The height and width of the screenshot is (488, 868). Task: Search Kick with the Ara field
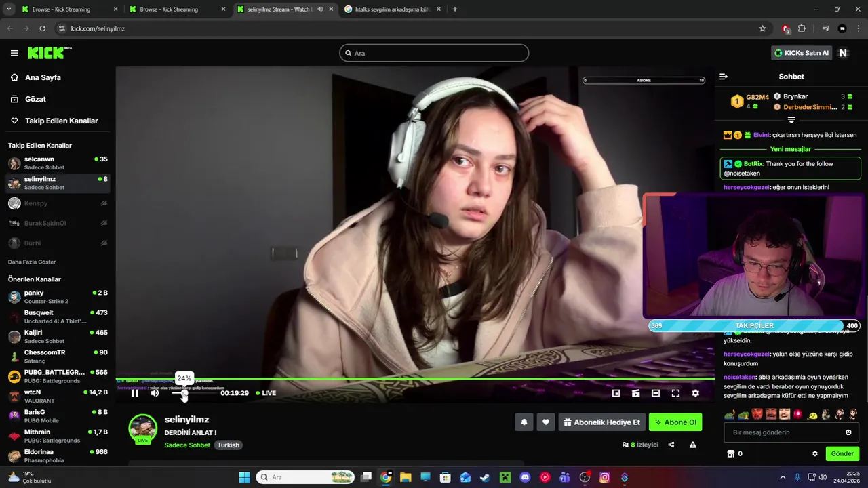[434, 53]
